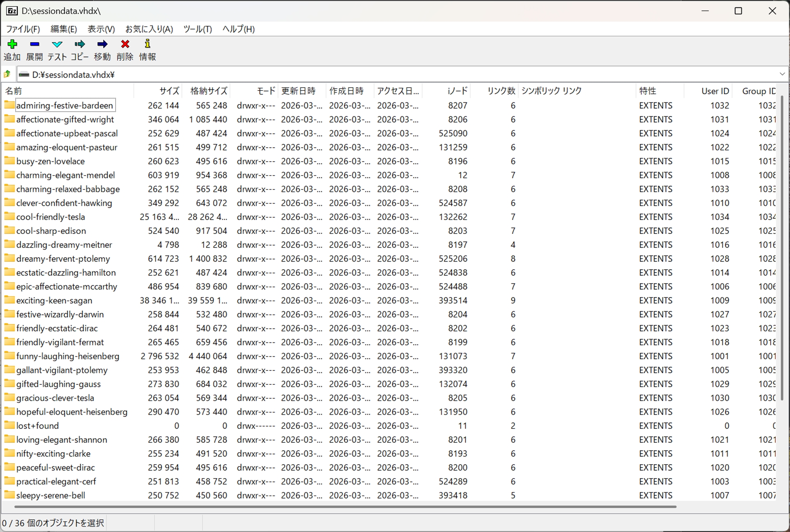This screenshot has width=790, height=532.
Task: Click the Copy (コピー) toolbar icon
Action: click(79, 44)
